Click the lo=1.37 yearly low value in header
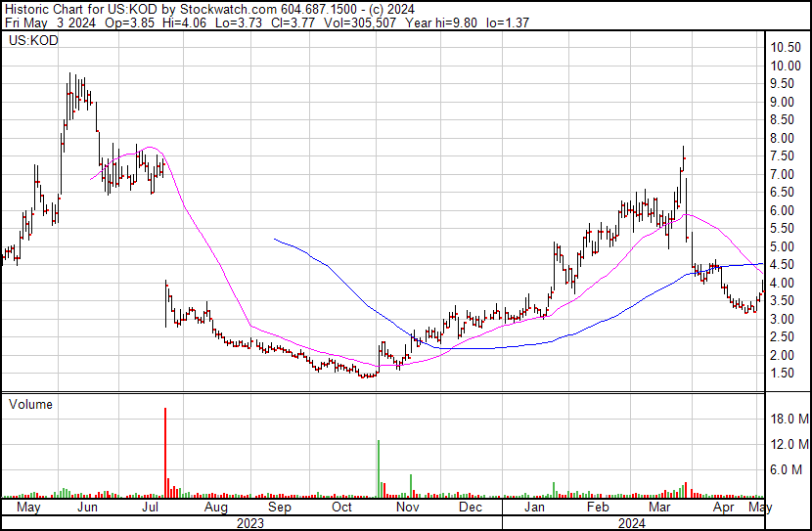This screenshot has height=531, width=812. [x=508, y=22]
